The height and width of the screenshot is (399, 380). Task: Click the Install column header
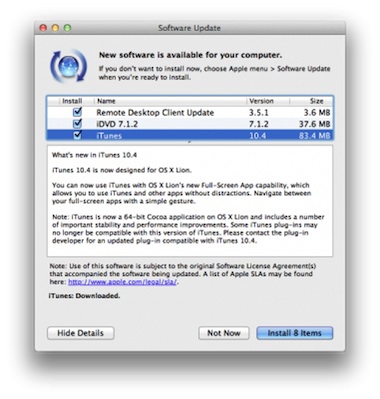[72, 101]
